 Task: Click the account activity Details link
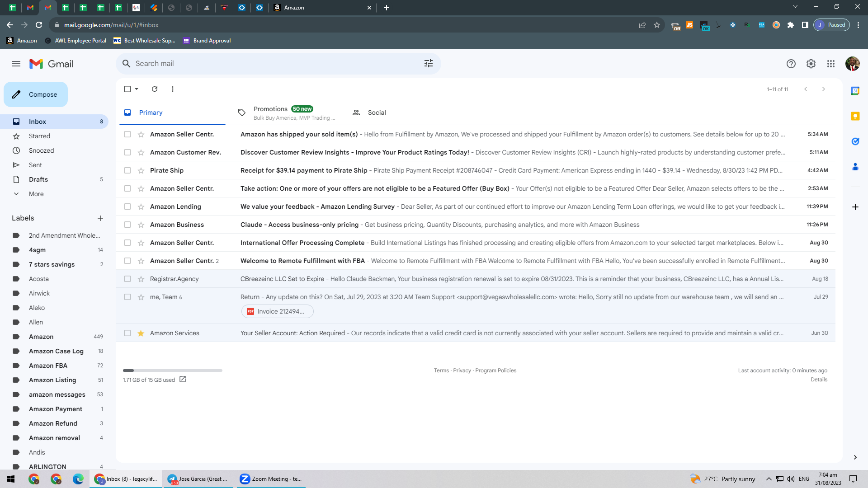click(819, 380)
